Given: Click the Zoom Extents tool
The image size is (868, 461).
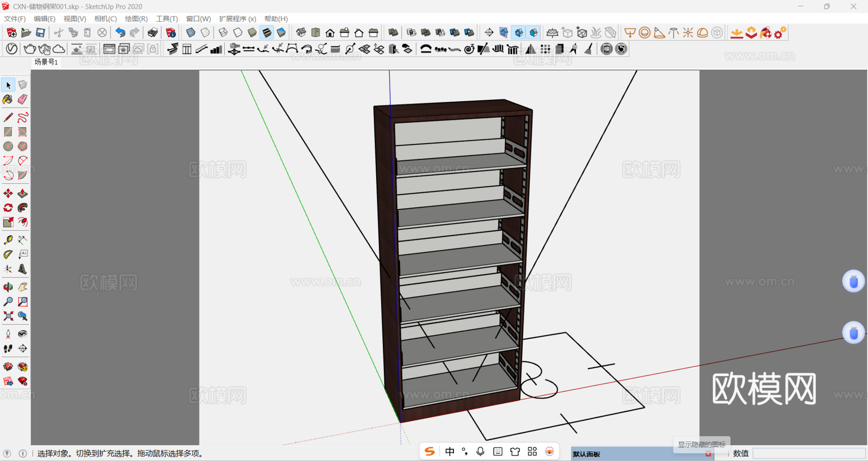Looking at the screenshot, I should click(8, 316).
